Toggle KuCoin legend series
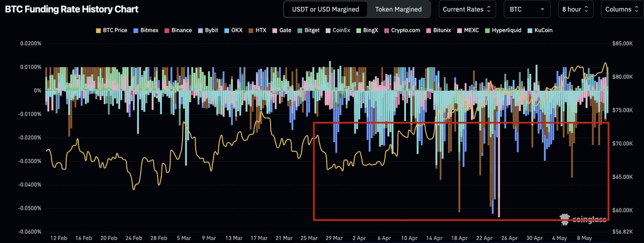This screenshot has height=243, width=644. pyautogui.click(x=540, y=30)
